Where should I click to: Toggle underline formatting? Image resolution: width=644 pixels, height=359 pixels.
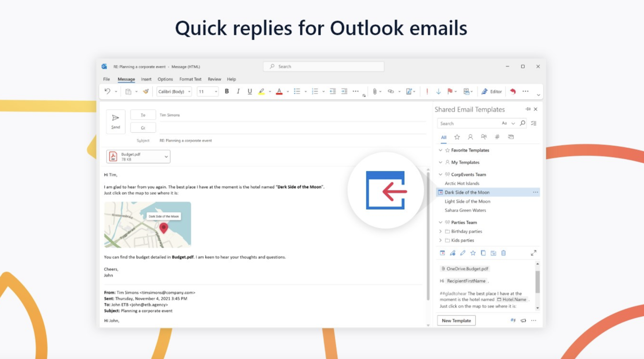[249, 91]
